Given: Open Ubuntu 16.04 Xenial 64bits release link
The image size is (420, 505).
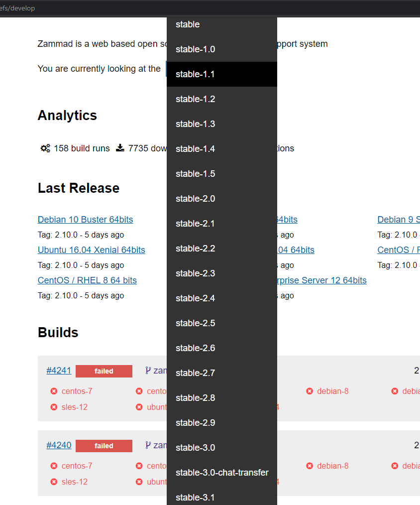Looking at the screenshot, I should [92, 250].
